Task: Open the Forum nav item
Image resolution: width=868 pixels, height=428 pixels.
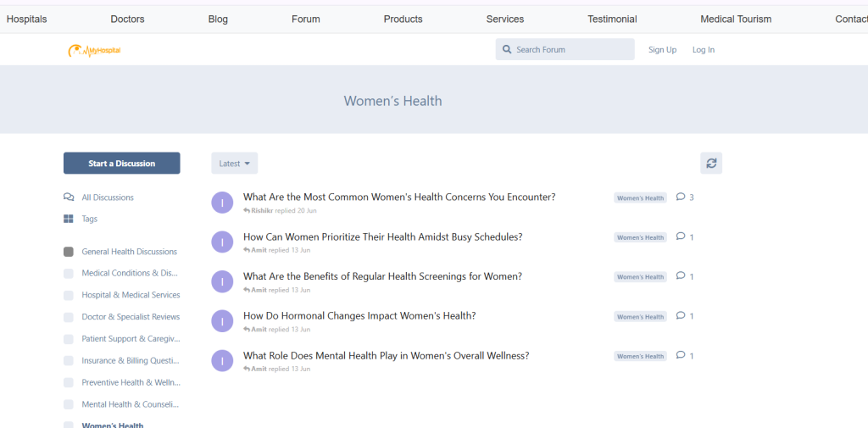Action: click(306, 19)
